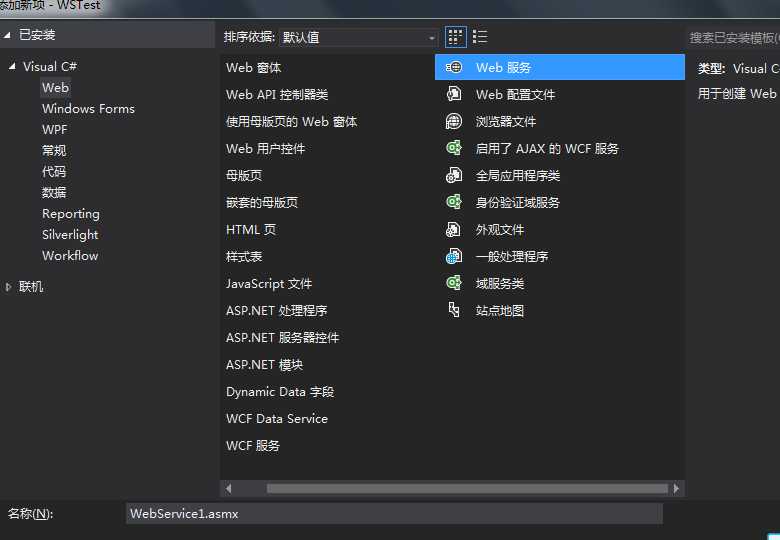This screenshot has height=540, width=780.
Task: Select the 浏览器文件 label
Action: pos(506,121)
